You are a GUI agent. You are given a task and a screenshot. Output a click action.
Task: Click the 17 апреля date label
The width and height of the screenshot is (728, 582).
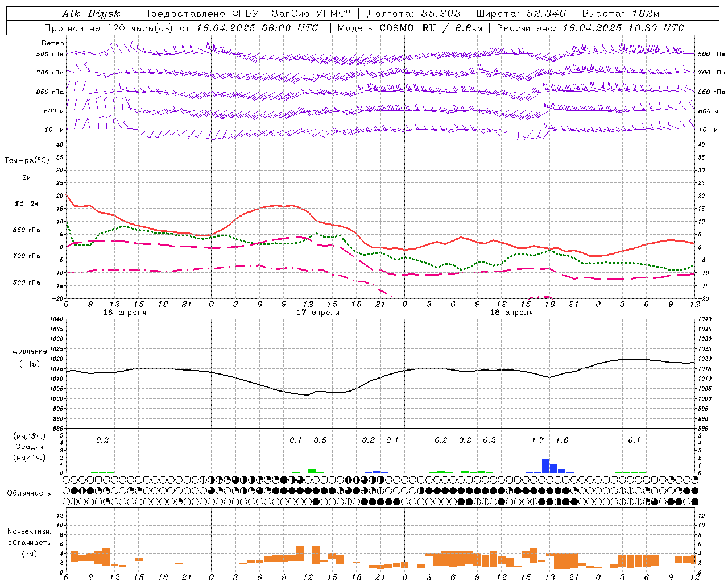click(318, 312)
